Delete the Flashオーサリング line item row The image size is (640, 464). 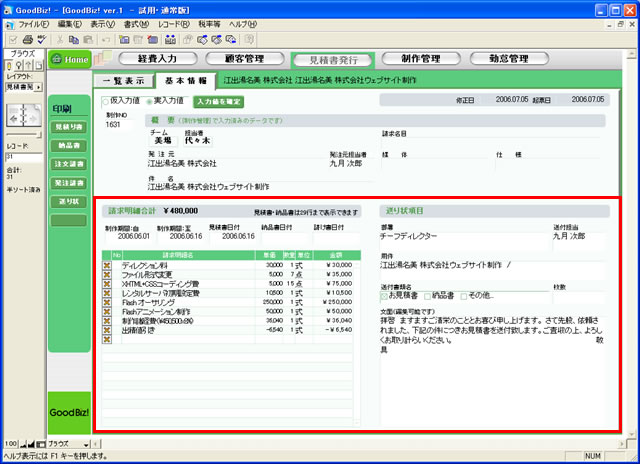point(107,301)
